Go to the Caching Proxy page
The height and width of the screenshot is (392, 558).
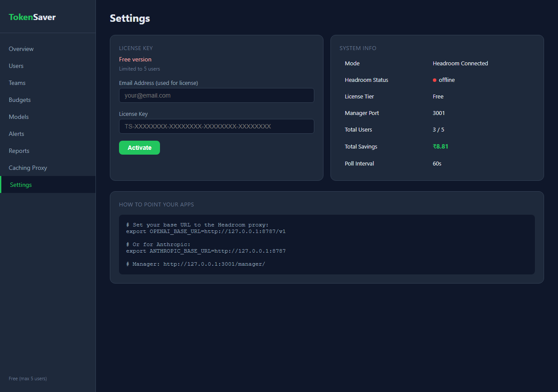[48, 168]
